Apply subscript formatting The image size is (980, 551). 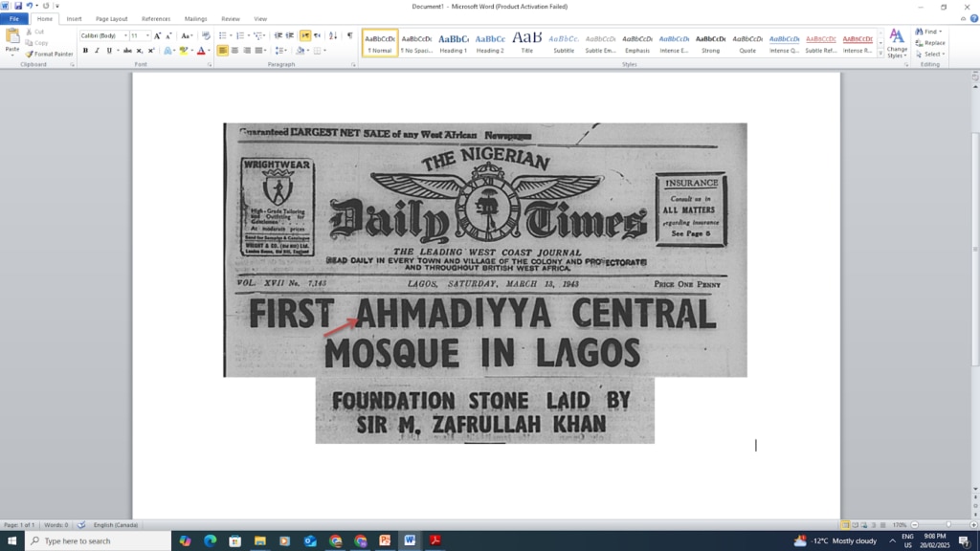(140, 51)
